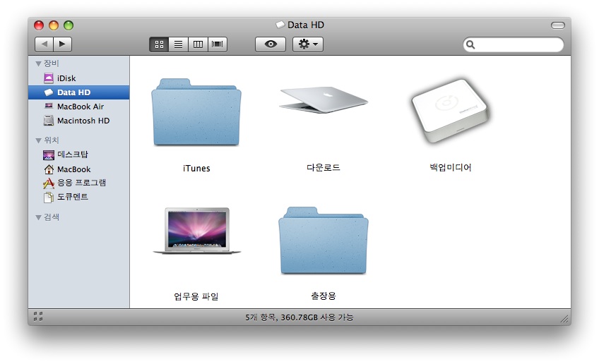Collapse the 장비 sidebar section
599x364 pixels.
coord(38,63)
